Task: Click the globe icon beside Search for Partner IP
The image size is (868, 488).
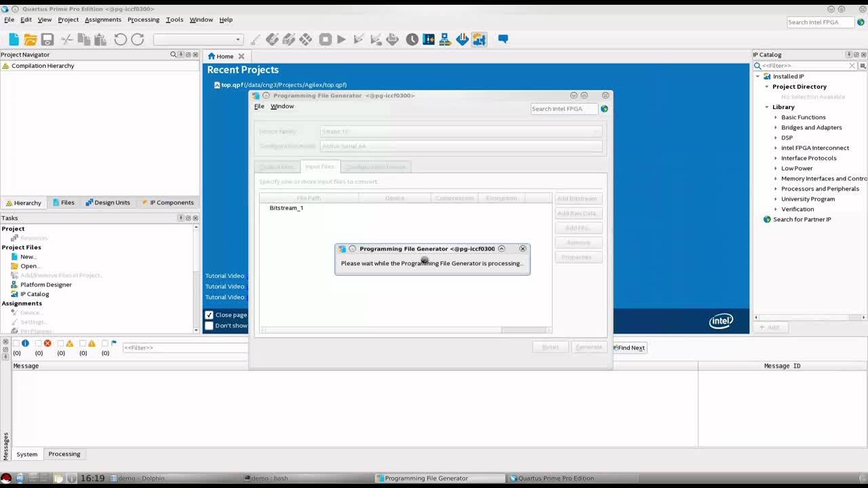Action: tap(767, 220)
